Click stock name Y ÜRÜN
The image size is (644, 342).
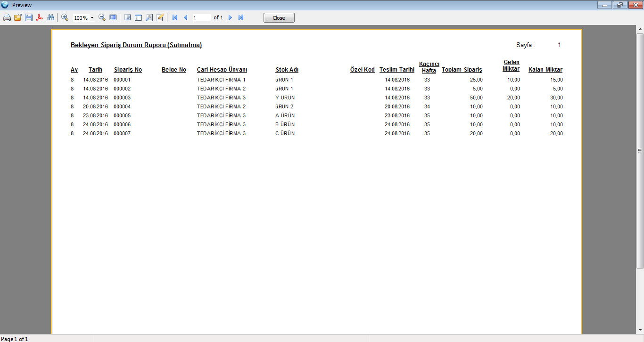tap(285, 98)
